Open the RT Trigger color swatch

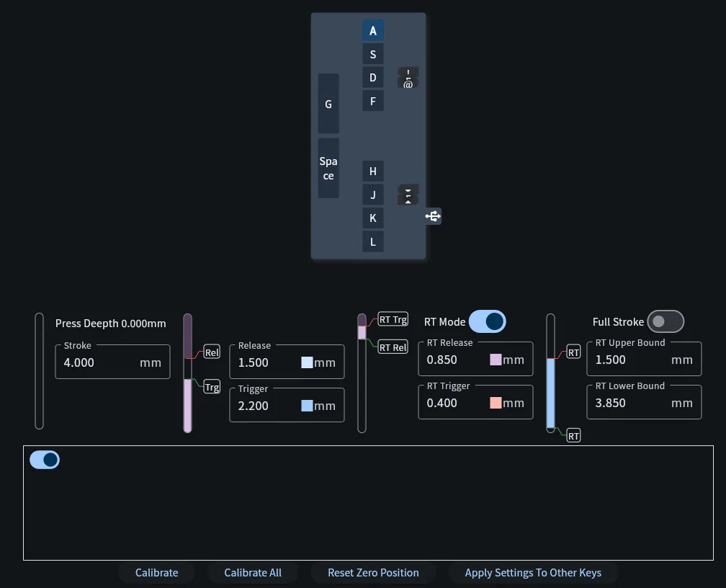coord(496,403)
